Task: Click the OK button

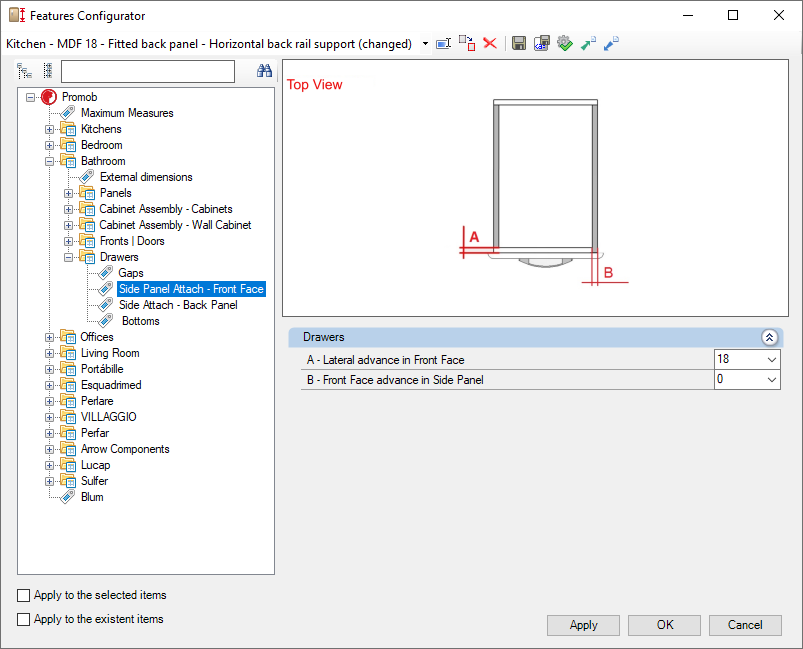Action: [x=665, y=625]
